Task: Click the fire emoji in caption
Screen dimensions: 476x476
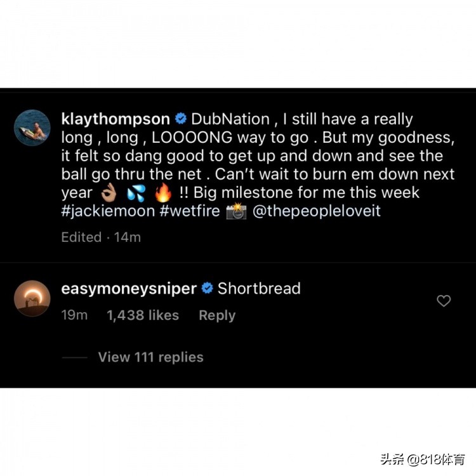Action: 163,192
